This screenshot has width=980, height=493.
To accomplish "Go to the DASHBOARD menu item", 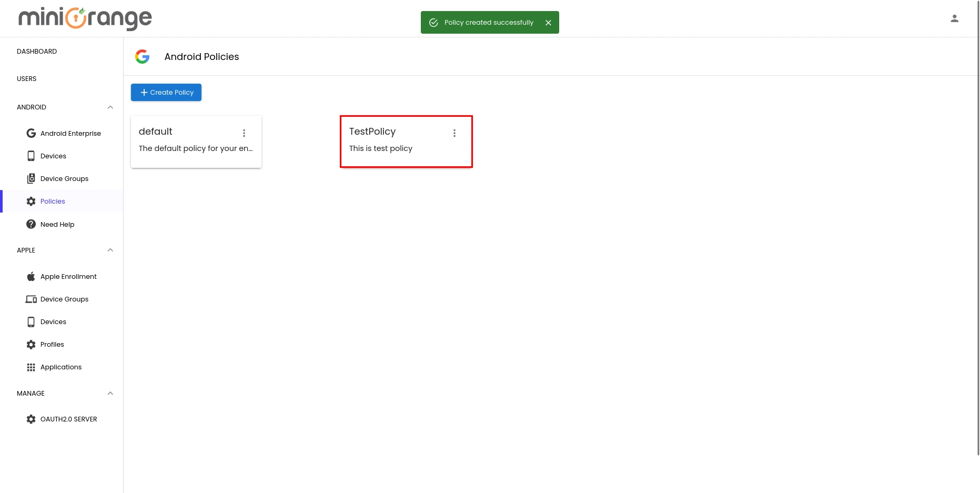I will click(37, 51).
